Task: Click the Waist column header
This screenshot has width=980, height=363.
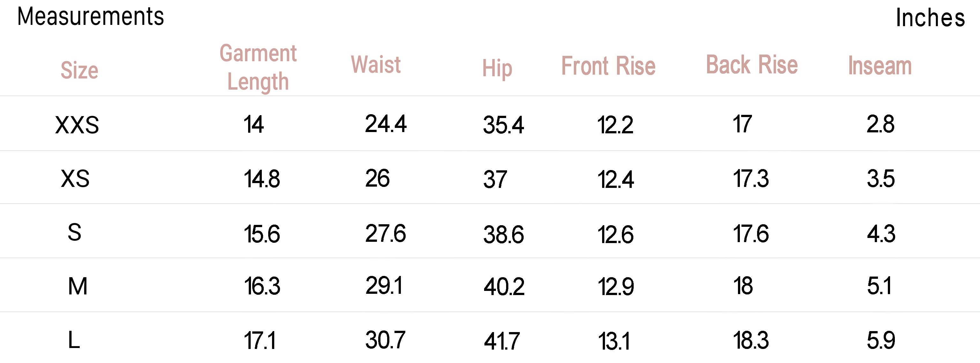Action: pyautogui.click(x=375, y=64)
